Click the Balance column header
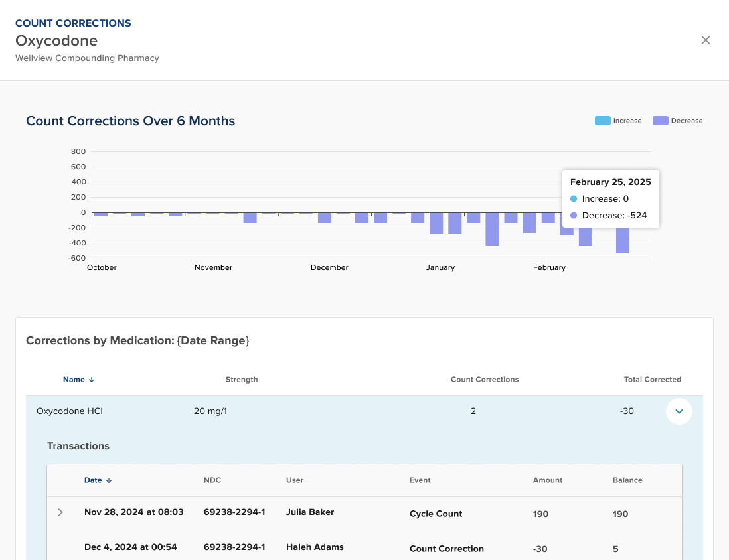 click(627, 480)
